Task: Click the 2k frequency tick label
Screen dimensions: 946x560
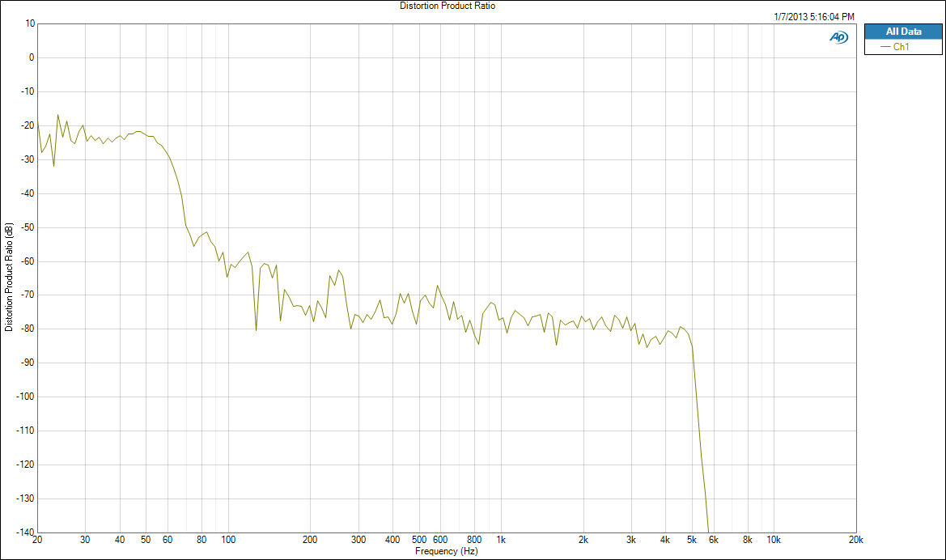Action: point(583,540)
